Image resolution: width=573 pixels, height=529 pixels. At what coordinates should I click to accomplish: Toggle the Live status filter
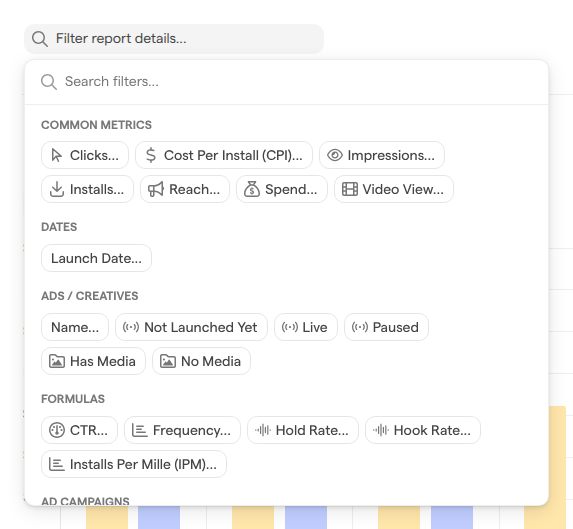point(306,327)
